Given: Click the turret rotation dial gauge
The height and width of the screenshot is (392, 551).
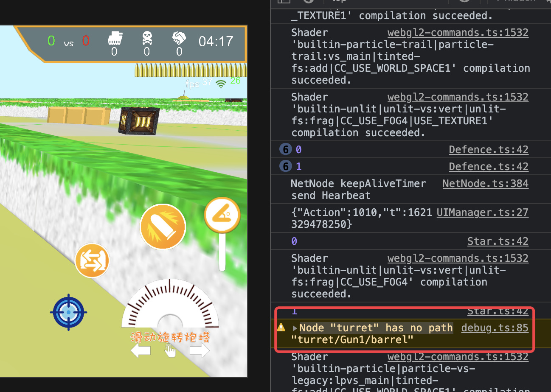Looking at the screenshot, I should 170,303.
